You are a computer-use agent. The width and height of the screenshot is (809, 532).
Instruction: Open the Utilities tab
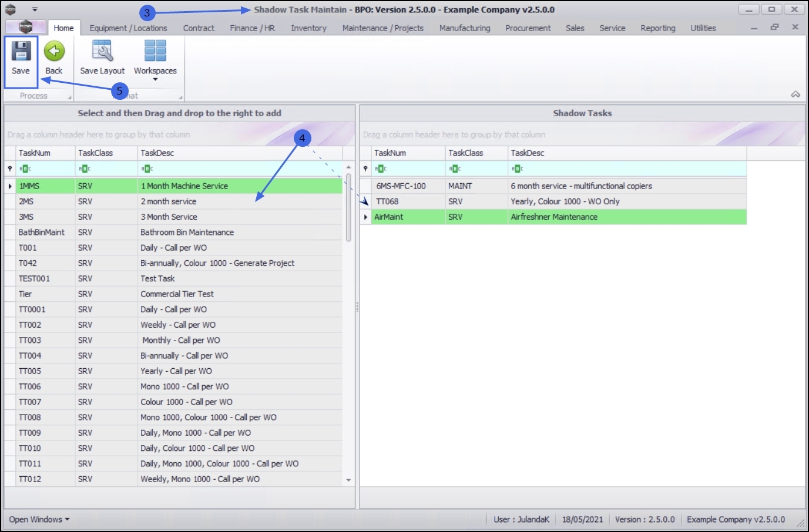click(x=703, y=28)
